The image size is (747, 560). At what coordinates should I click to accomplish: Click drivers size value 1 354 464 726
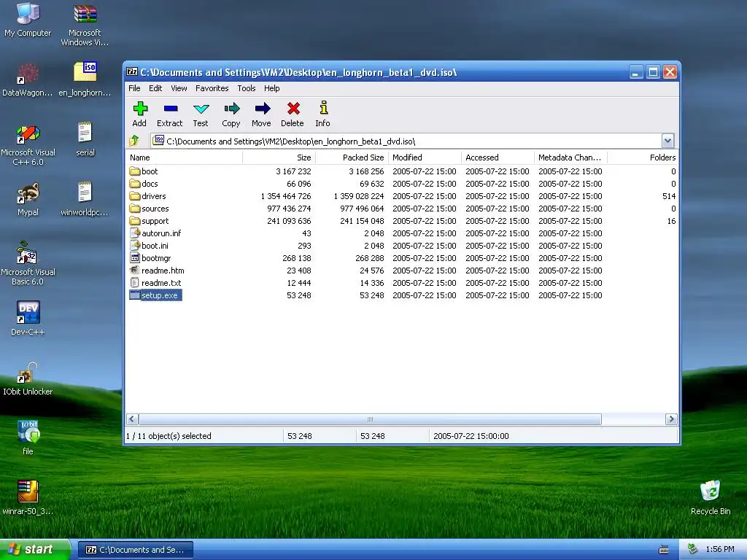286,196
